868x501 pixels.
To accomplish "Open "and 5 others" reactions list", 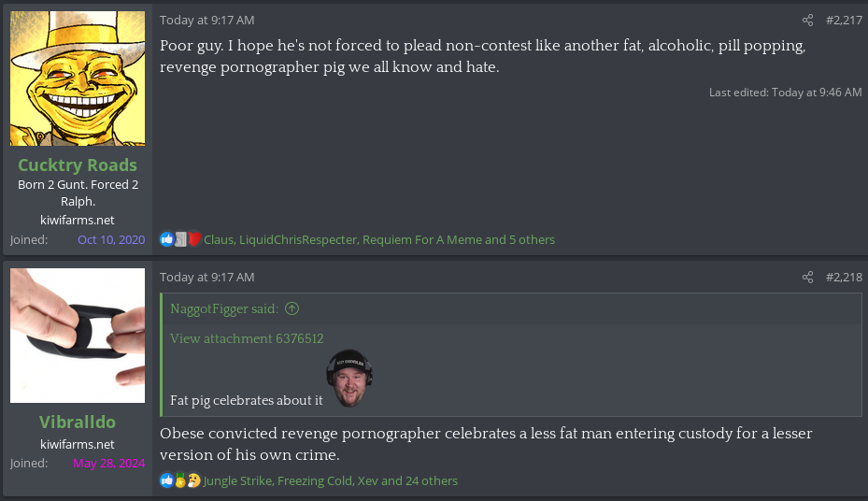I will 519,239.
